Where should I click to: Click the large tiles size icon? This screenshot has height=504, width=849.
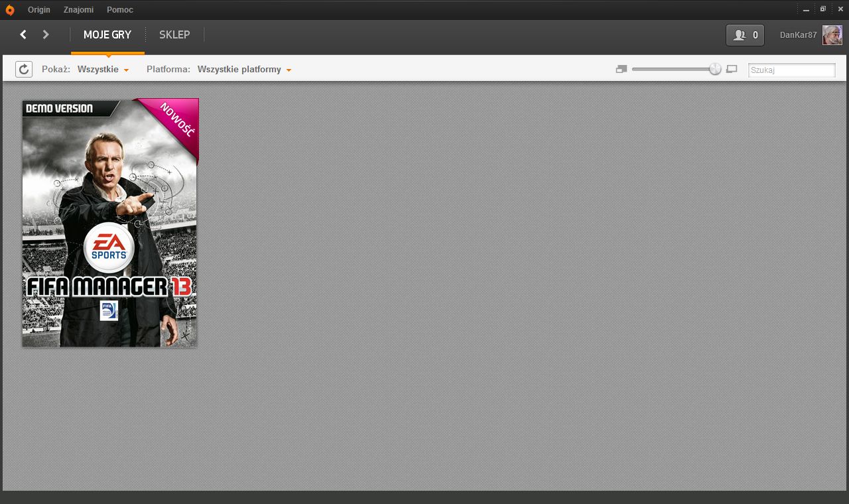(x=732, y=69)
